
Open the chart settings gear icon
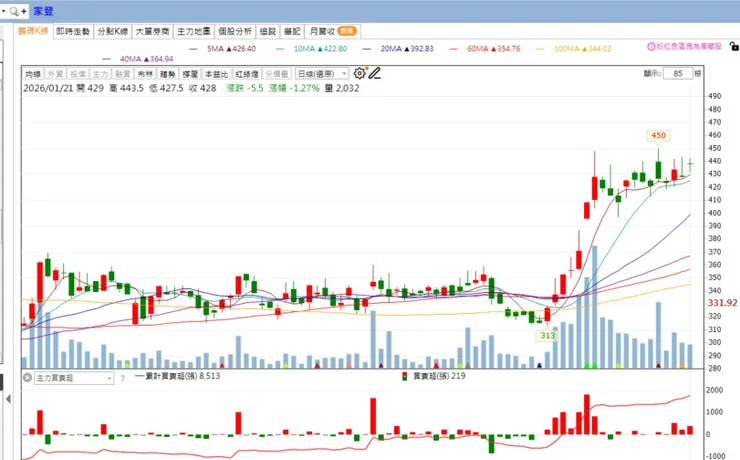click(x=359, y=73)
